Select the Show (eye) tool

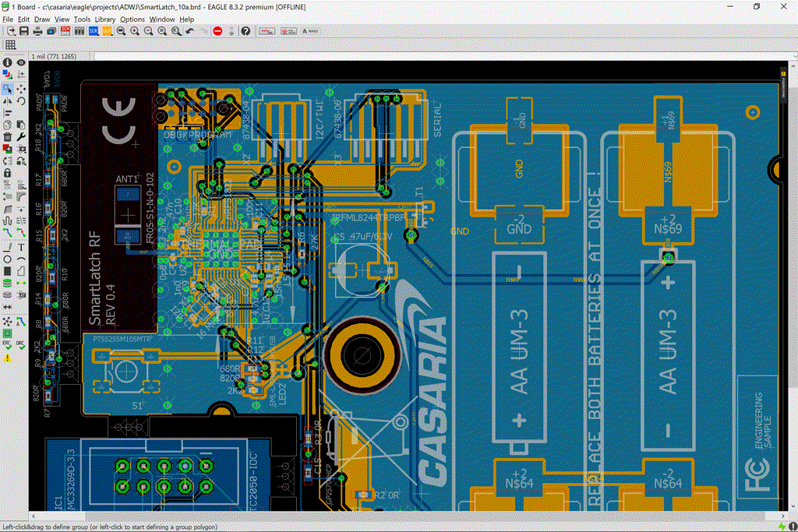pyautogui.click(x=21, y=62)
